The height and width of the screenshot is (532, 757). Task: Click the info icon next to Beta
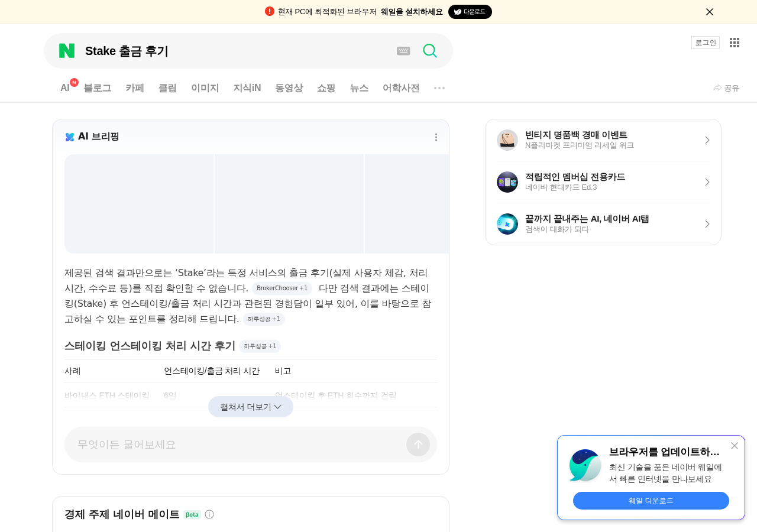209,514
